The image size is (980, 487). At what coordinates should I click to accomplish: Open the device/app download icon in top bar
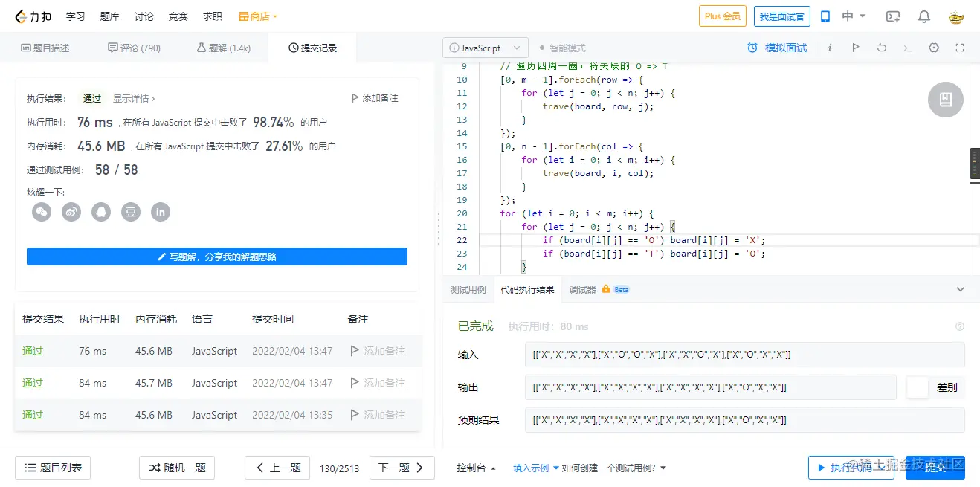[x=825, y=16]
